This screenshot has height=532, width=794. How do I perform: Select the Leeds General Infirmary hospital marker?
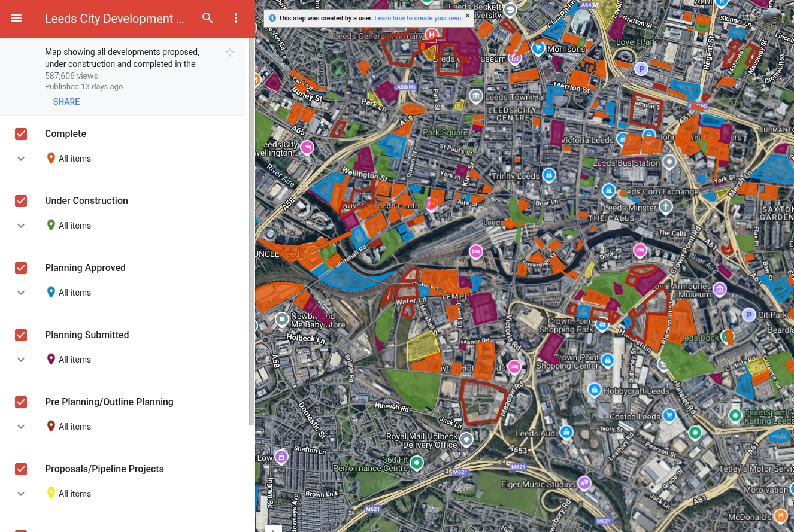click(x=432, y=35)
